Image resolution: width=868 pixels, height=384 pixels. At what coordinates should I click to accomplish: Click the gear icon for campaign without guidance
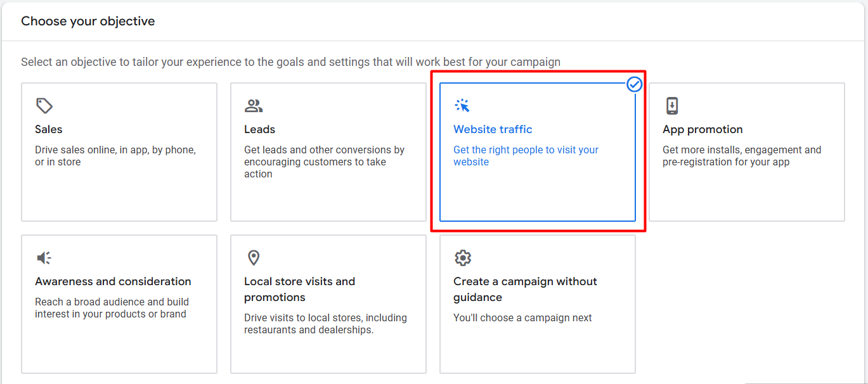pos(463,258)
